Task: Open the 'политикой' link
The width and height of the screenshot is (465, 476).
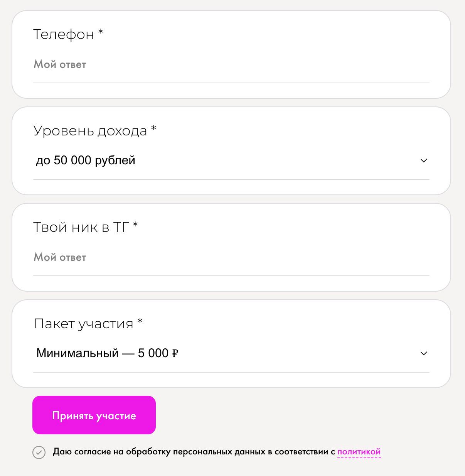Action: 359,452
